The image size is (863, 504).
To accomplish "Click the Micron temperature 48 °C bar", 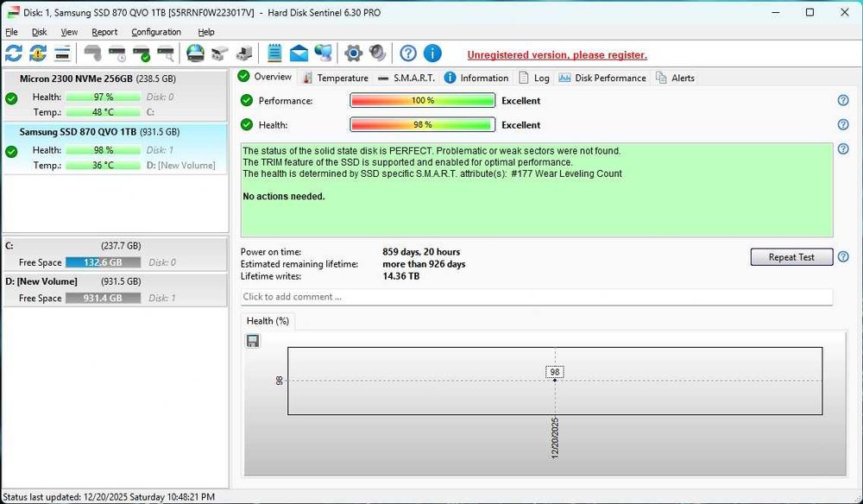I will point(103,112).
